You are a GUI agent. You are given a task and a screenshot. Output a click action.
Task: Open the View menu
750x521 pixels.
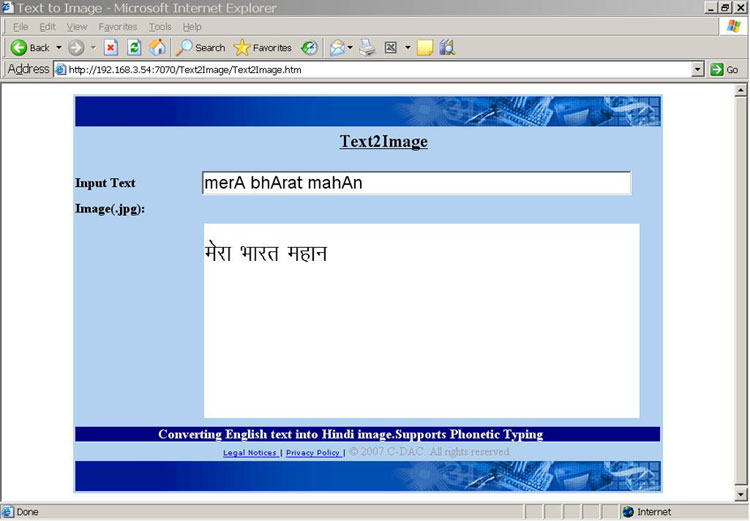point(77,27)
